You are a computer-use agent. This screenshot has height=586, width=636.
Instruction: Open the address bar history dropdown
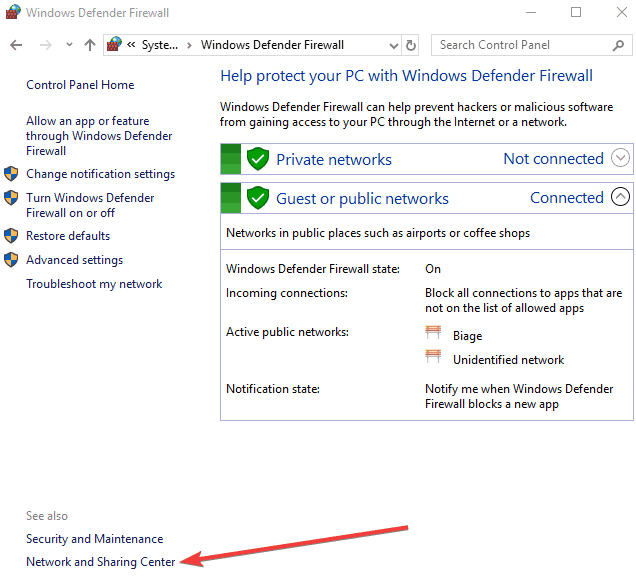coord(393,46)
